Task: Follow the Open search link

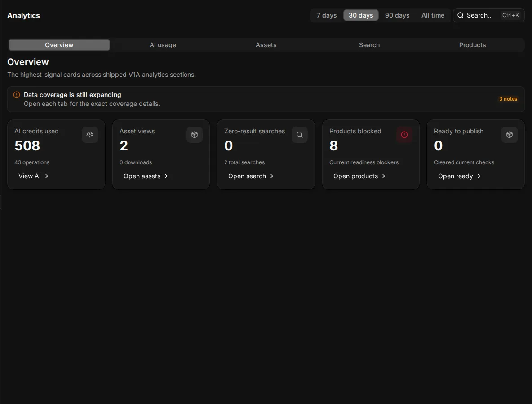Action: (x=251, y=176)
